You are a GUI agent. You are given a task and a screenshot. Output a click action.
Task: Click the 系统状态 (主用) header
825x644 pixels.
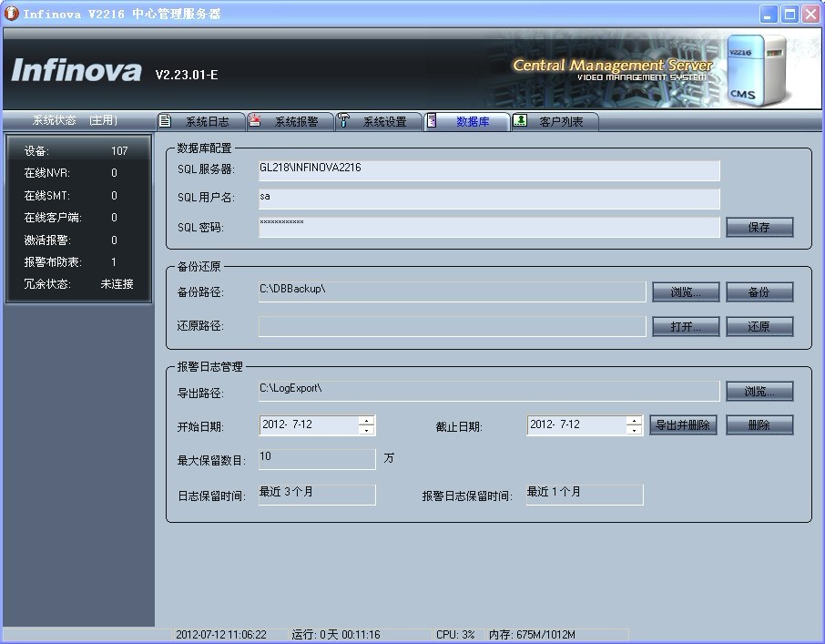pos(75,120)
